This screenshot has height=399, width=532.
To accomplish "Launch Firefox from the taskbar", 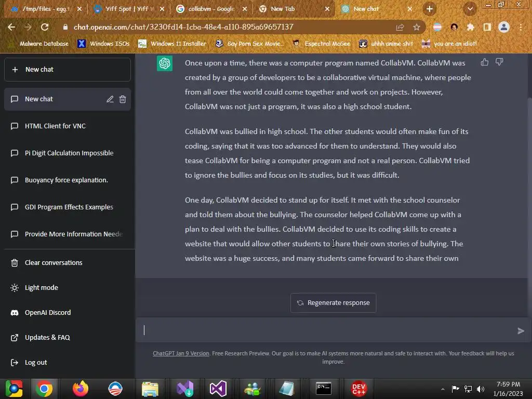I will [81, 389].
